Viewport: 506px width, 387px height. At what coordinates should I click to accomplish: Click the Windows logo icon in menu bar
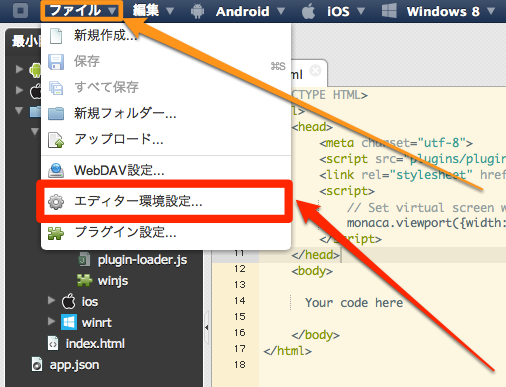click(x=389, y=11)
